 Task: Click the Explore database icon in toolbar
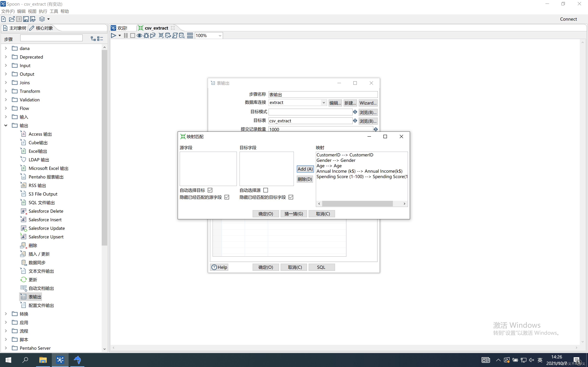pos(182,35)
